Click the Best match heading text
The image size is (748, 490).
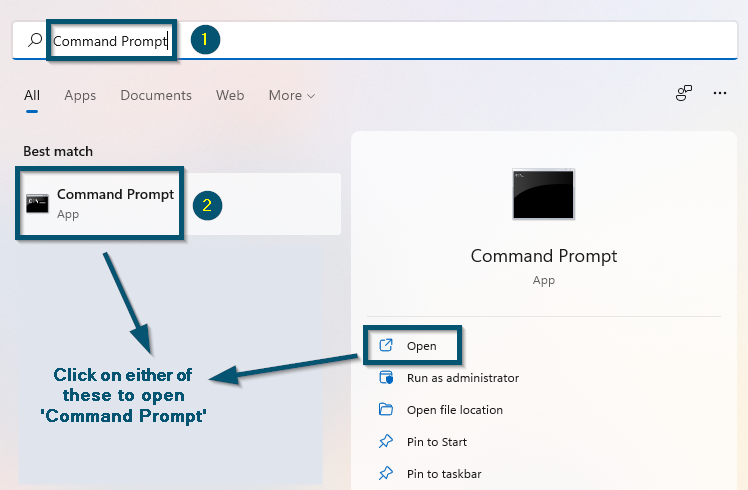tap(58, 151)
